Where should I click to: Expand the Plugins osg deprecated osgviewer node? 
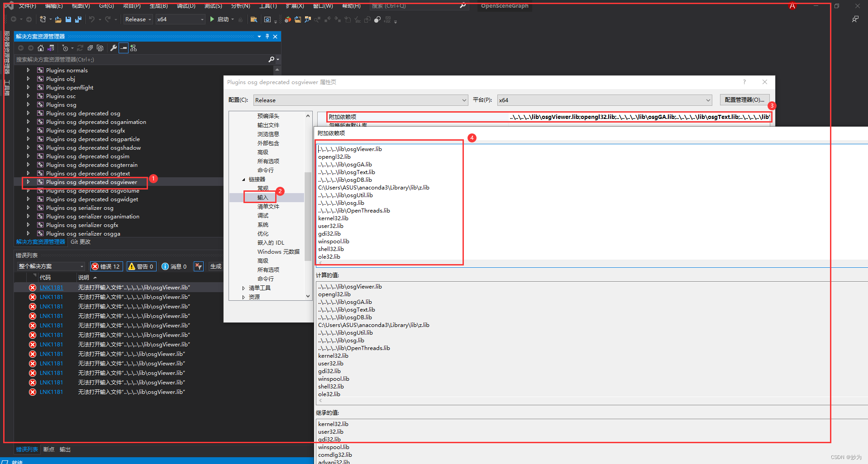(28, 182)
